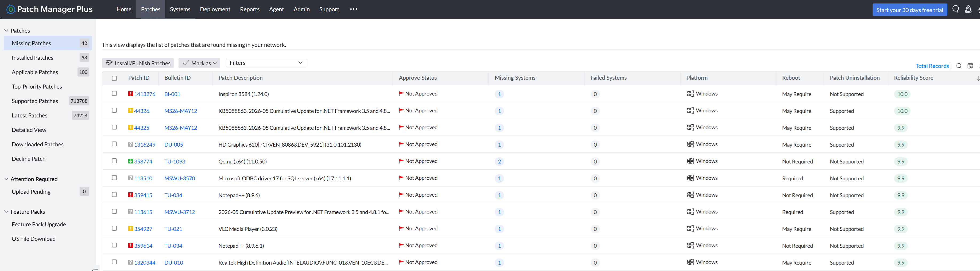Click the red severity icon for patch 359415
The image size is (980, 271).
[130, 195]
